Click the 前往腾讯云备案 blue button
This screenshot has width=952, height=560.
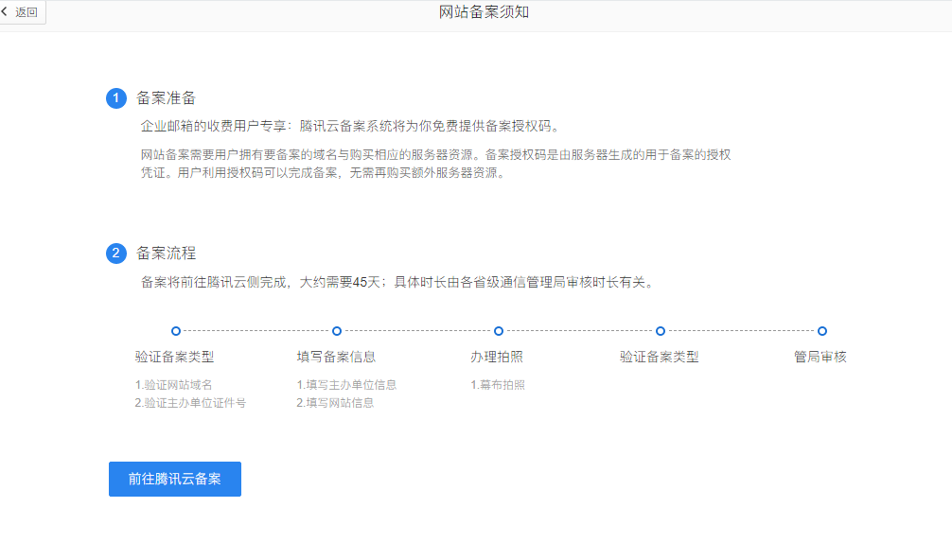173,479
